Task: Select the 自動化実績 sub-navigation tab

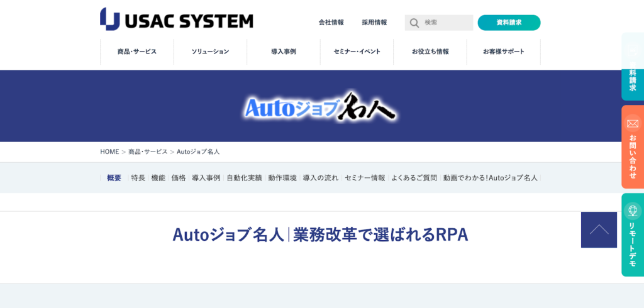Action: tap(245, 178)
